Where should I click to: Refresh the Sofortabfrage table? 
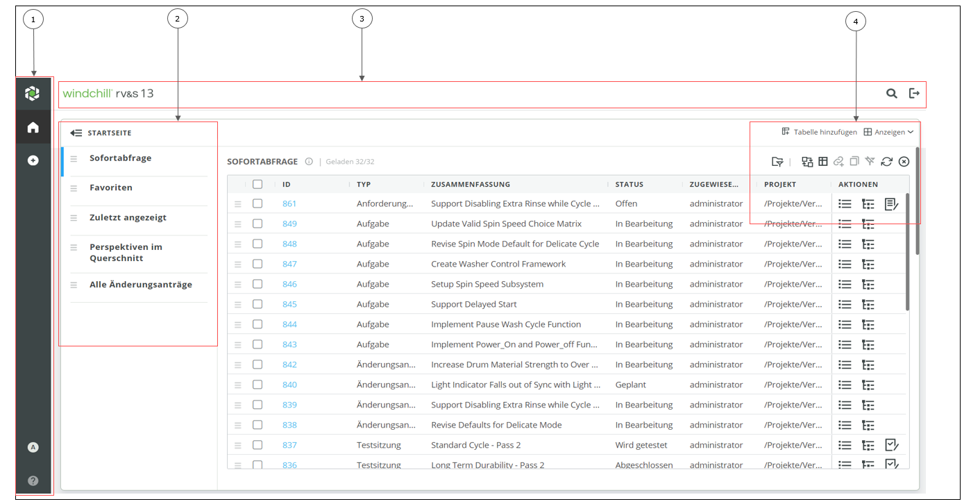pyautogui.click(x=886, y=162)
